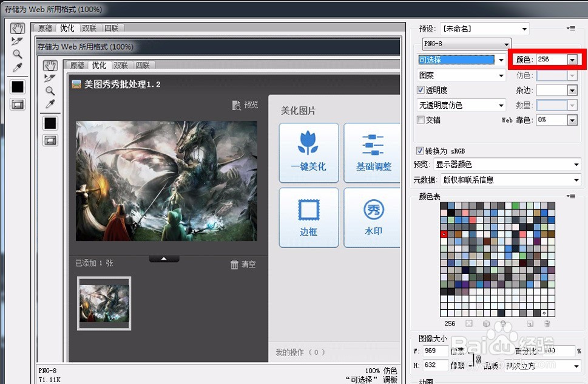
Task: Open the 品质 两次立方 dropdown
Action: point(542,366)
